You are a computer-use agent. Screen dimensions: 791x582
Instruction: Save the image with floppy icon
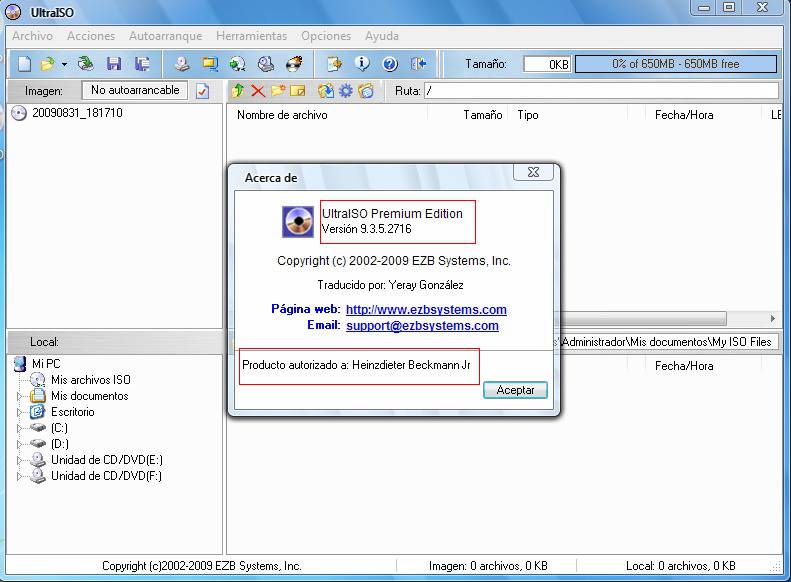click(114, 64)
